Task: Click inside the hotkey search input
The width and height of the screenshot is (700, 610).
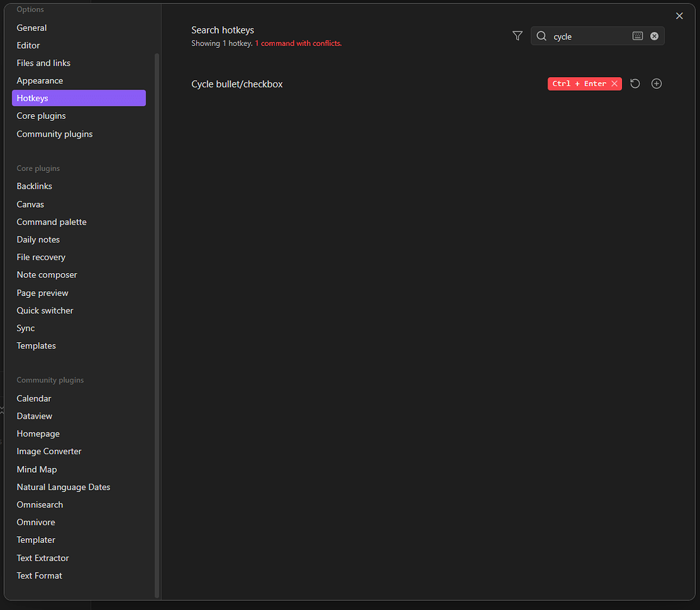Action: [x=588, y=36]
